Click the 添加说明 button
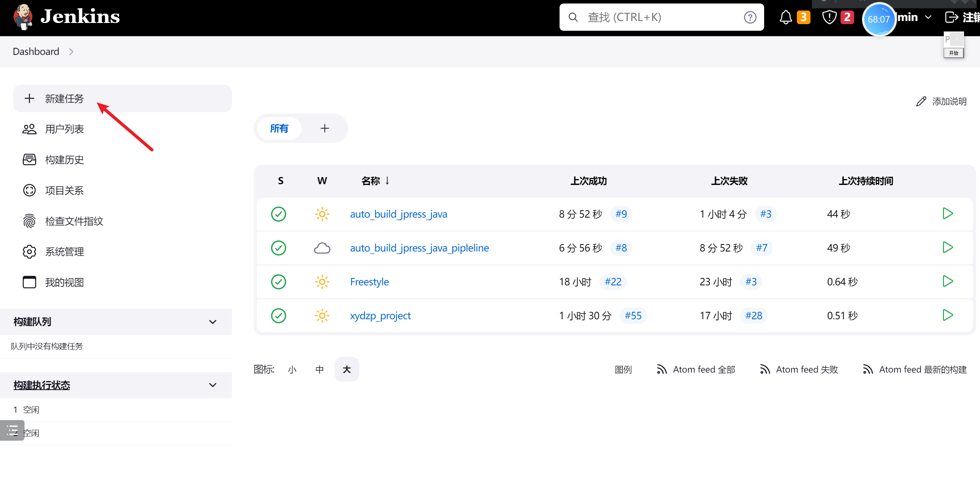The image size is (980, 480). pos(941,102)
